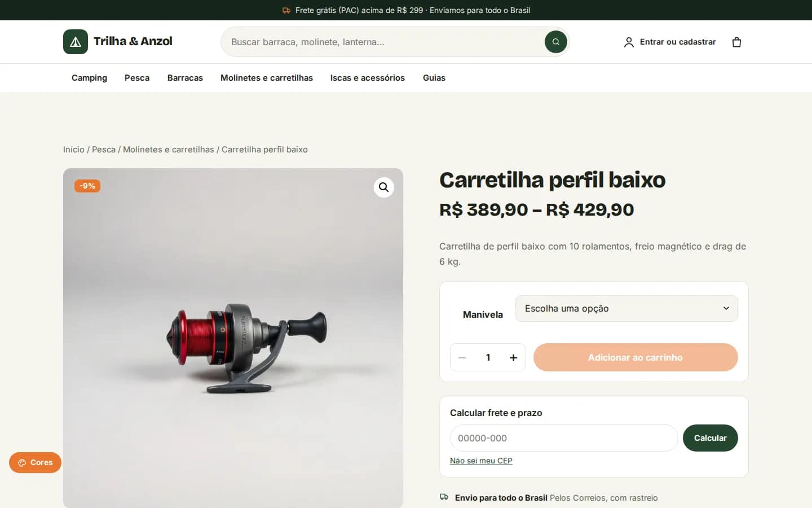Click the Calcular frete e prazo title
Image resolution: width=812 pixels, height=508 pixels.
pyautogui.click(x=496, y=413)
